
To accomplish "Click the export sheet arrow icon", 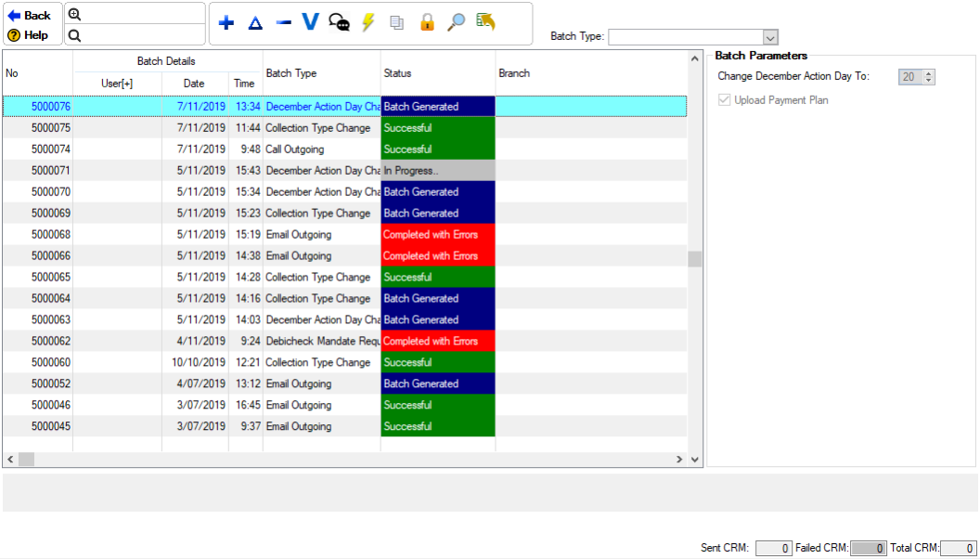I will pos(484,22).
